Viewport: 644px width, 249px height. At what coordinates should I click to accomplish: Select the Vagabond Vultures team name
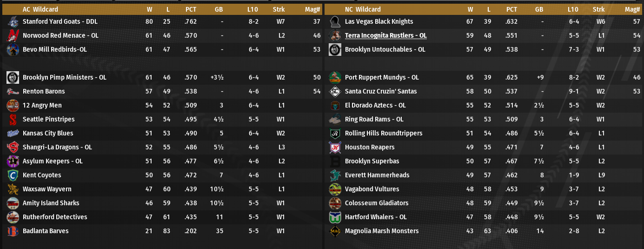[x=372, y=189]
